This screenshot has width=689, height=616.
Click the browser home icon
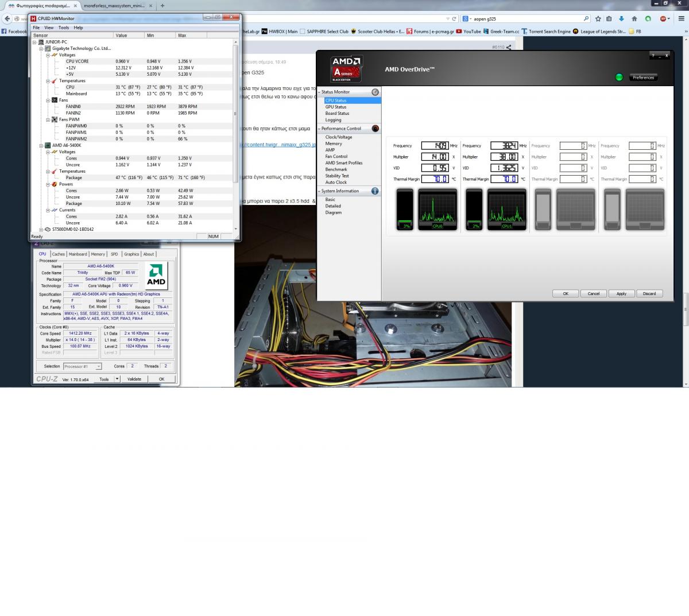[634, 18]
